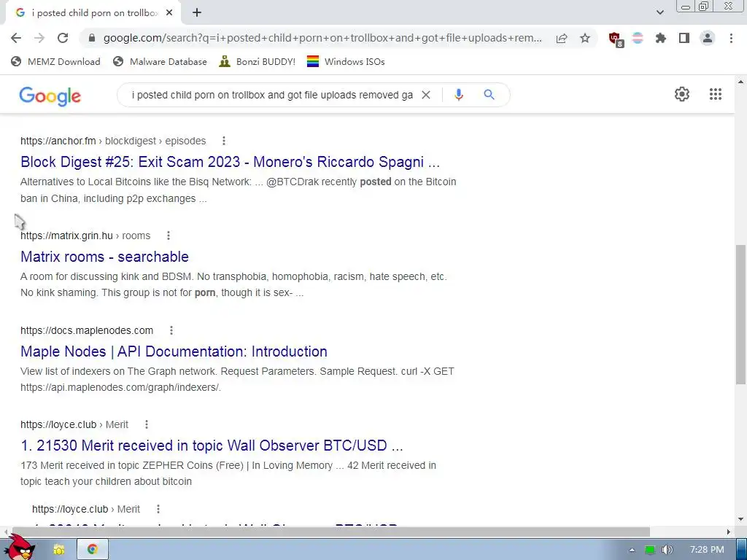Select the active Google search tab
Image resolution: width=747 pixels, height=560 pixels.
[93, 13]
